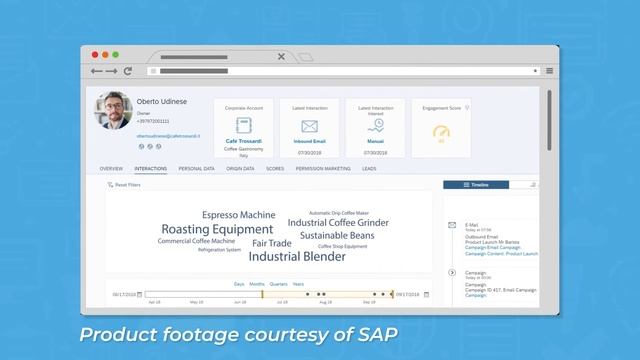Click the Campaign arrow icon in the timeline
The image size is (640, 360).
(452, 273)
